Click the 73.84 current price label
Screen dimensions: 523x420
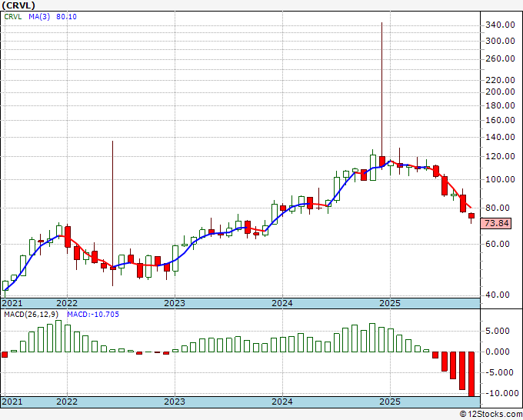click(495, 223)
